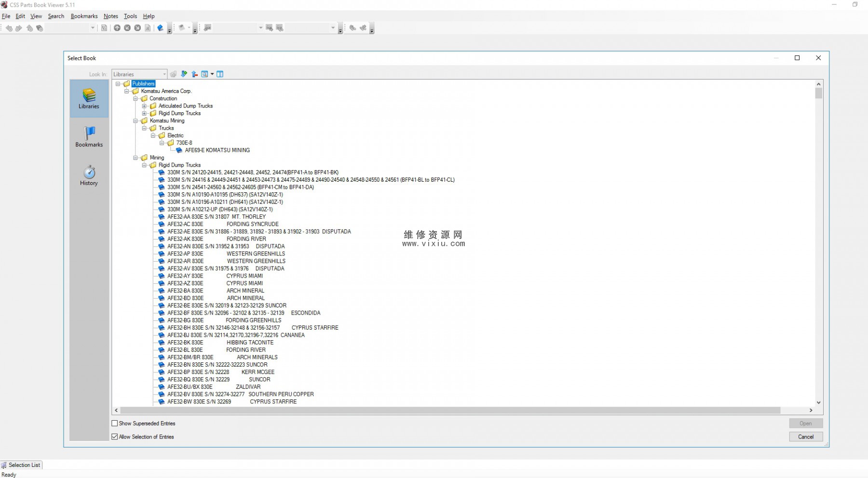Screen dimensions: 868x478
Task: Click the vertical scrollbar thumb in book tree
Action: (818, 93)
